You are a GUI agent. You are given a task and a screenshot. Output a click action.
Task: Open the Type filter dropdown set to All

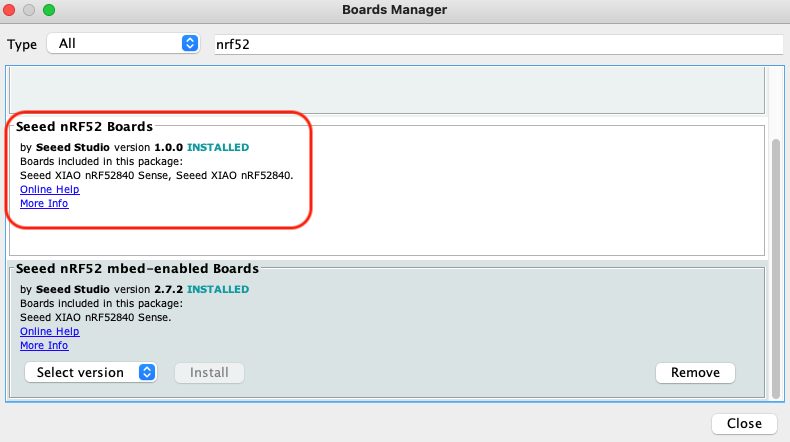coord(123,44)
